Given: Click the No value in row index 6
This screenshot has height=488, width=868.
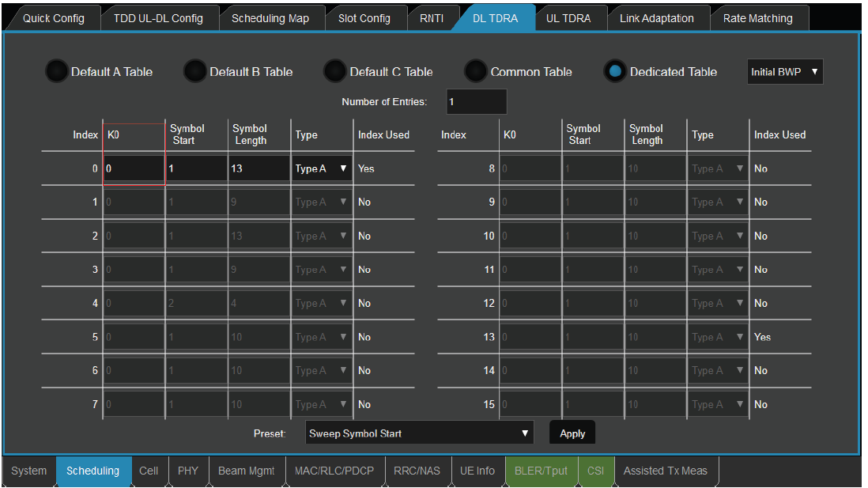Looking at the screenshot, I should 364,371.
